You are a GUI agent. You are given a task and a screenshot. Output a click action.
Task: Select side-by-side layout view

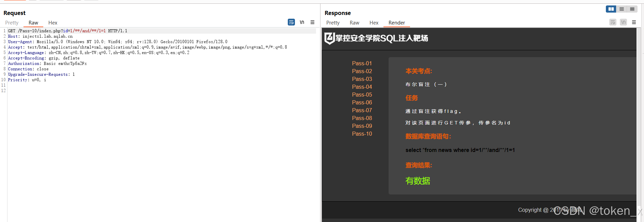[x=611, y=9]
